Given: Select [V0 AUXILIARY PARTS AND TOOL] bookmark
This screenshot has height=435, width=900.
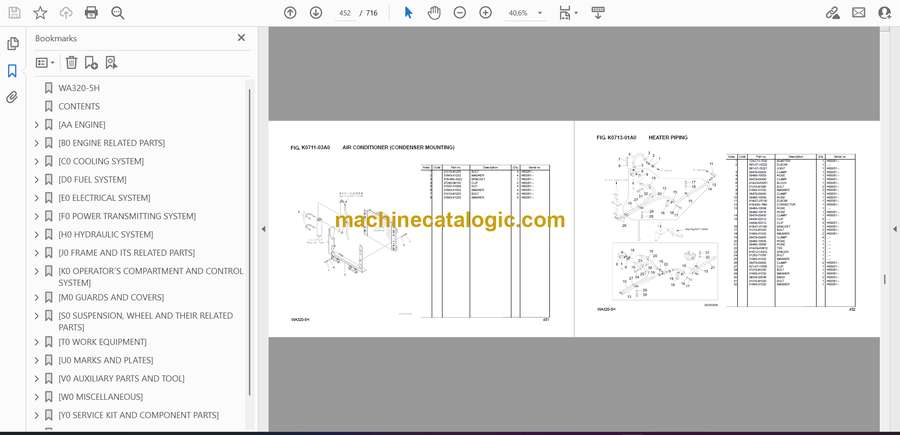Looking at the screenshot, I should point(121,379).
